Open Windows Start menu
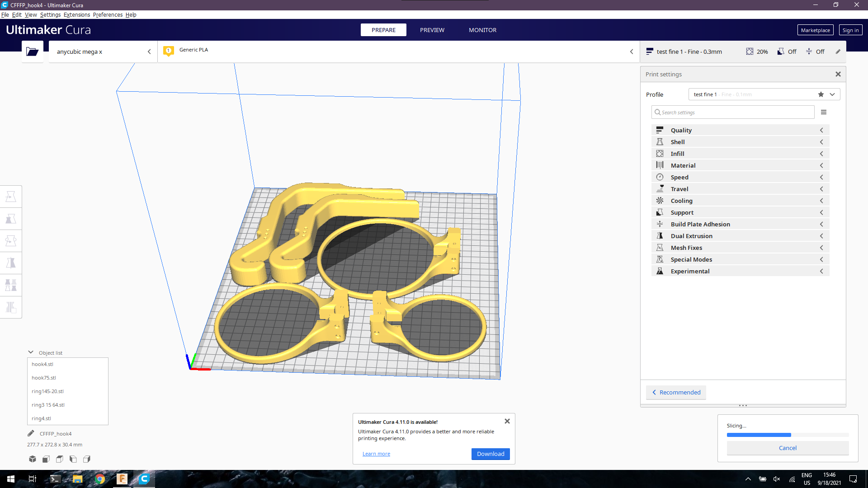Screen dimensions: 868x488 [11, 479]
